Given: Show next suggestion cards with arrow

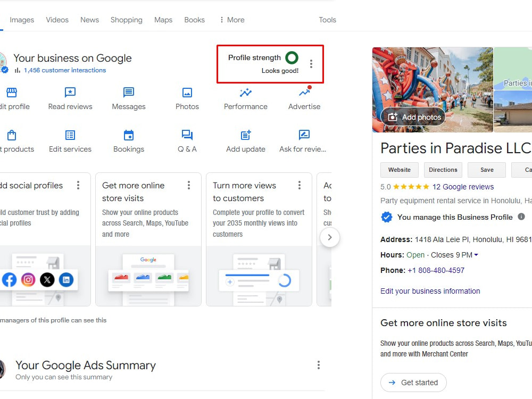Looking at the screenshot, I should coord(330,237).
